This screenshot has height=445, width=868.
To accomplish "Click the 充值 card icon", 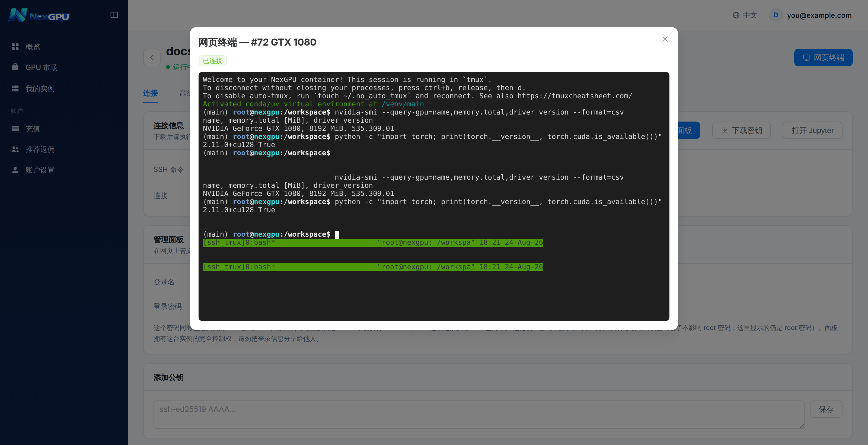I will [15, 128].
